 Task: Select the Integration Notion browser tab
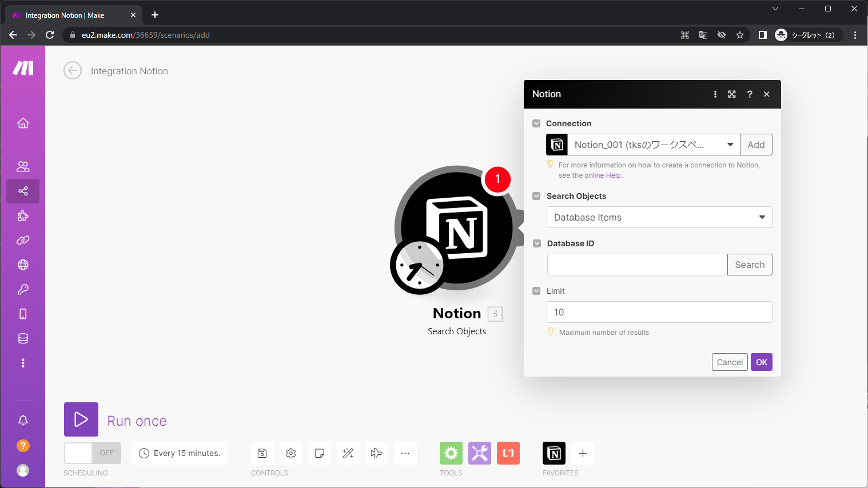[x=74, y=15]
